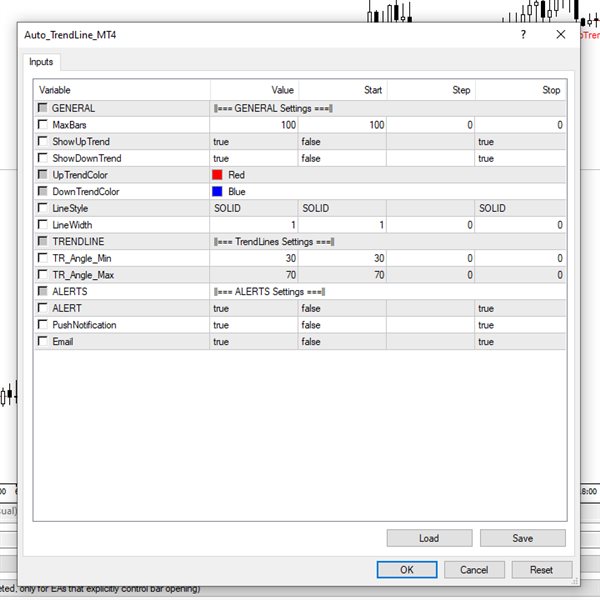Confirm the dialog with OK
This screenshot has height=600, width=600.
coord(407,570)
